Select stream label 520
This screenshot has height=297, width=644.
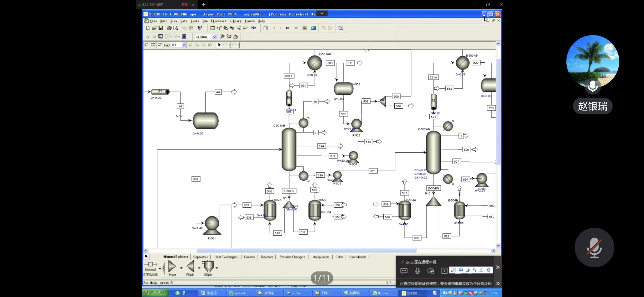373,171
